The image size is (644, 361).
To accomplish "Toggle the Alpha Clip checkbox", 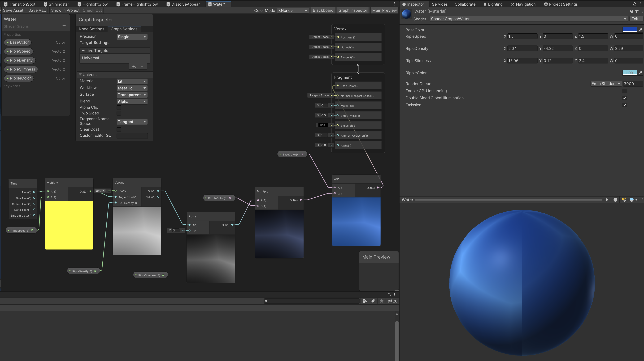I will [x=119, y=107].
